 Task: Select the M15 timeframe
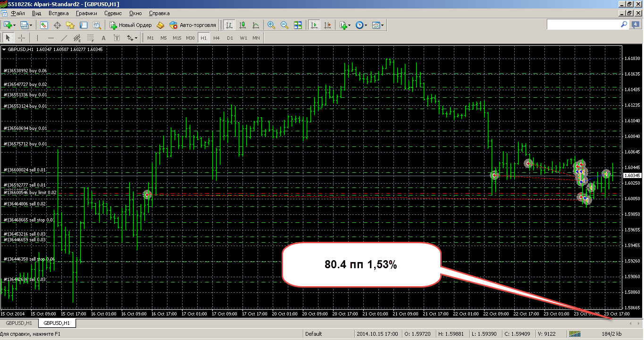point(177,38)
